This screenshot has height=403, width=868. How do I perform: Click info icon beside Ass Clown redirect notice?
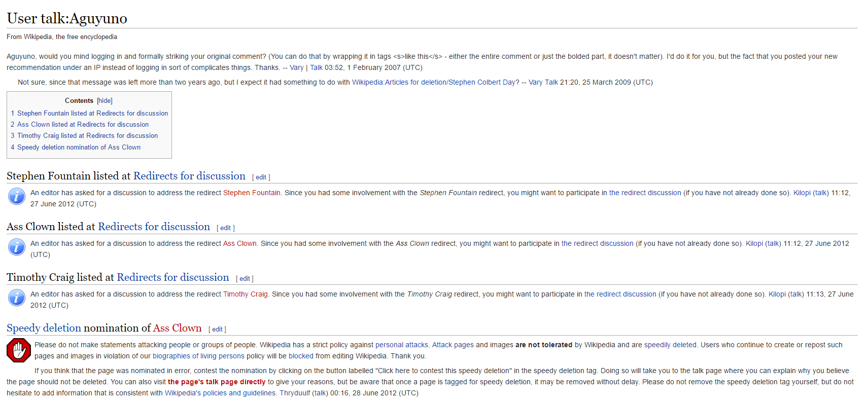point(17,247)
